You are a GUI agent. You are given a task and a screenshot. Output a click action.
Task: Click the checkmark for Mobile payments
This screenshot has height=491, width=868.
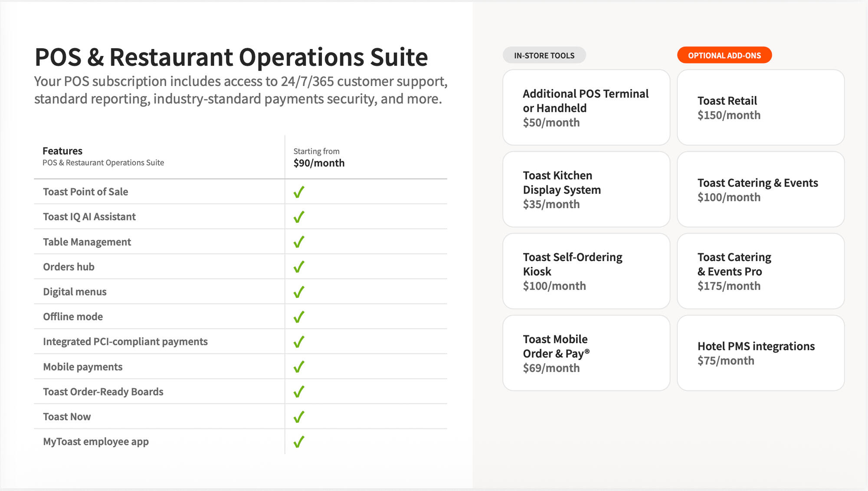pyautogui.click(x=299, y=367)
